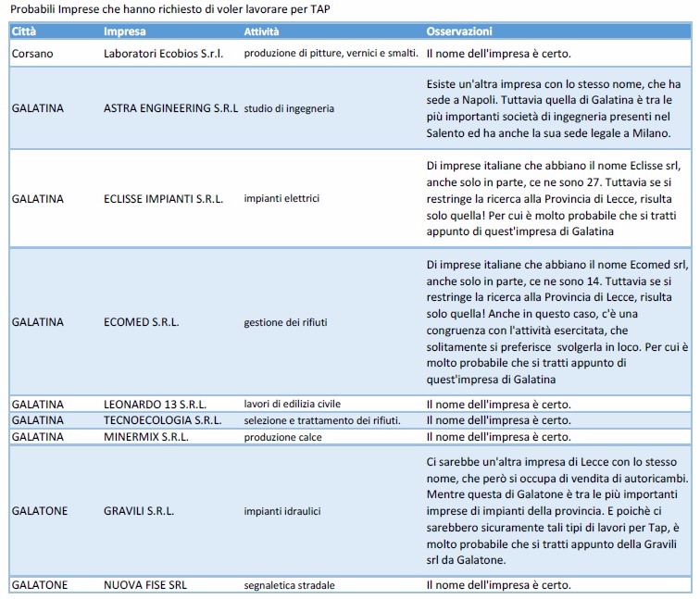Select the GRAVILI S.R.L. cell
Image resolution: width=700 pixels, height=599 pixels.
[138, 511]
